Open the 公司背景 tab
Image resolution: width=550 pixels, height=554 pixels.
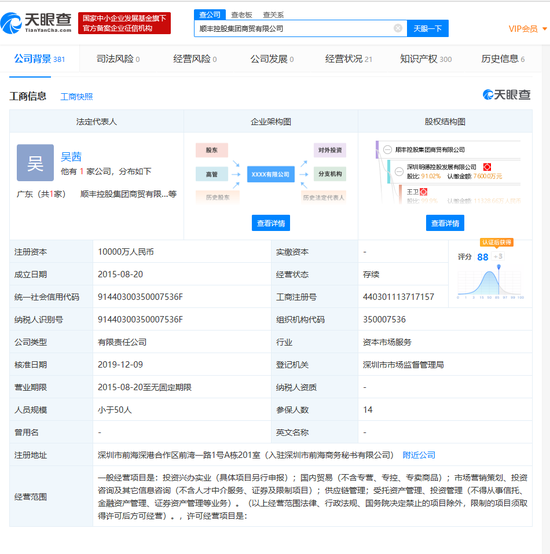coord(39,59)
